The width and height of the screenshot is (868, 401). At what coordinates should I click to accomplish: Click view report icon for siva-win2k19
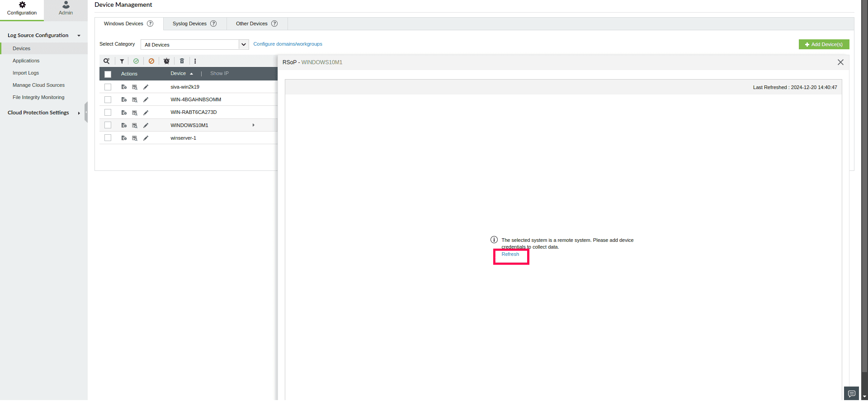coord(135,87)
